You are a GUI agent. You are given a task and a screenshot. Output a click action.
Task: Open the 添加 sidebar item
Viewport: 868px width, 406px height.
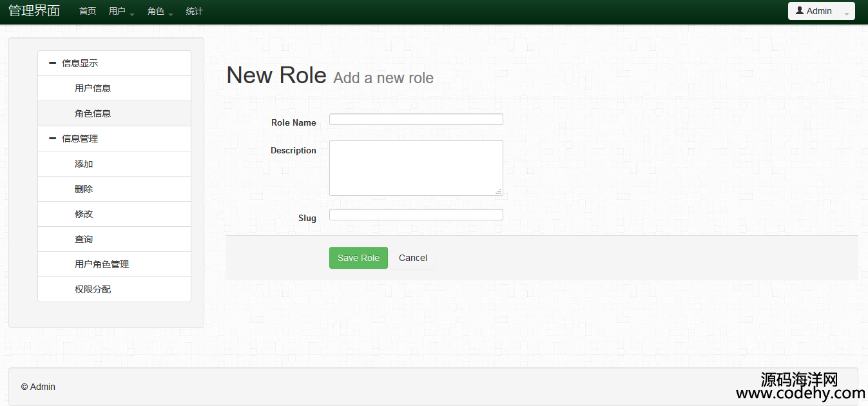114,164
